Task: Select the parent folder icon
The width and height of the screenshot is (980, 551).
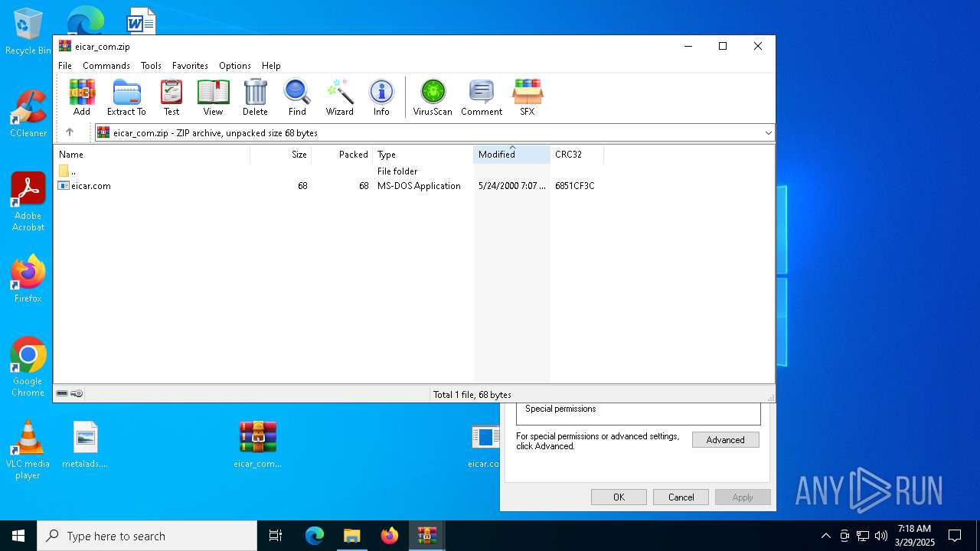Action: coord(64,171)
